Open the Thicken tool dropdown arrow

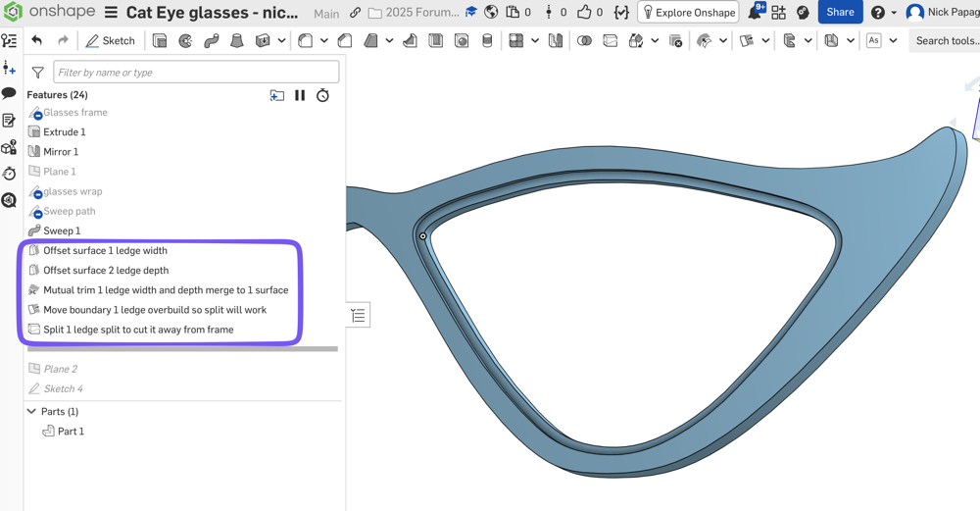[x=282, y=41]
